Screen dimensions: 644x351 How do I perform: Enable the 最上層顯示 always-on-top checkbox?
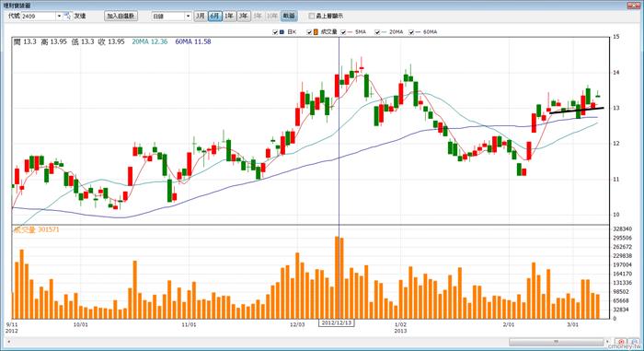312,16
